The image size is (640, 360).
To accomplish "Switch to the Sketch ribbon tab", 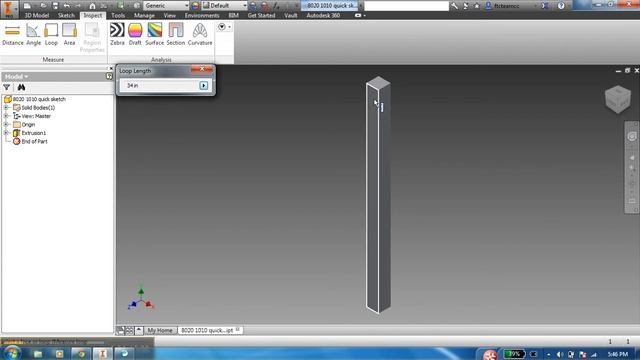I will (66, 16).
